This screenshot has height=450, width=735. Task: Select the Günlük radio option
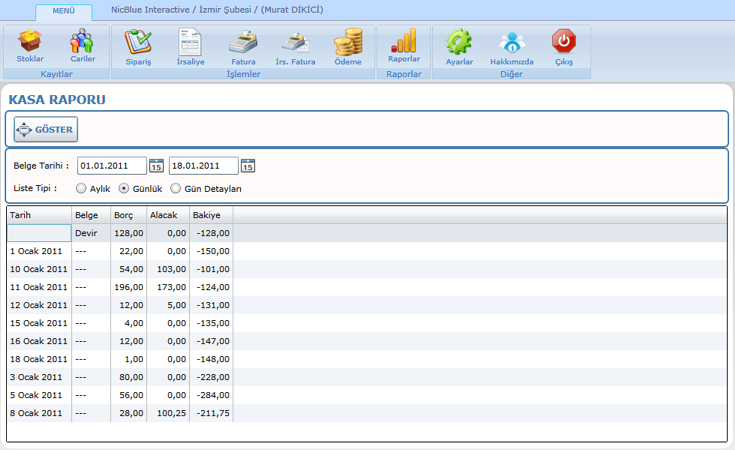[124, 188]
